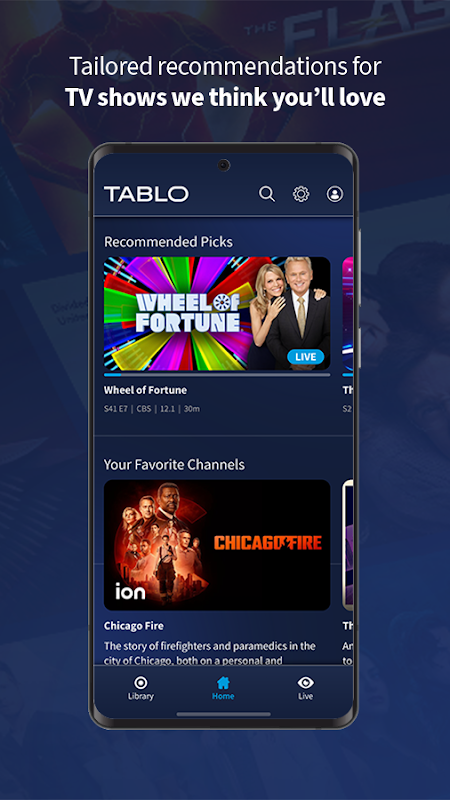Select the Wheel of Fortune thumbnail
The height and width of the screenshot is (800, 450).
tap(217, 313)
